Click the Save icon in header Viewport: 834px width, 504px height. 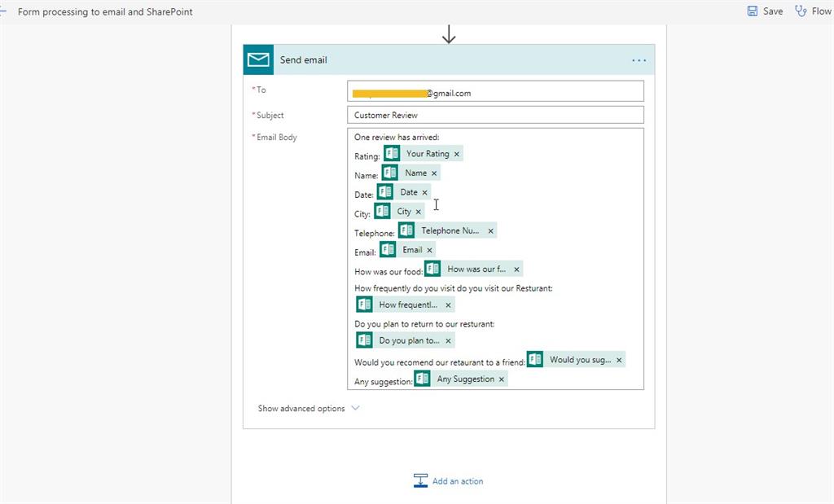(x=752, y=11)
